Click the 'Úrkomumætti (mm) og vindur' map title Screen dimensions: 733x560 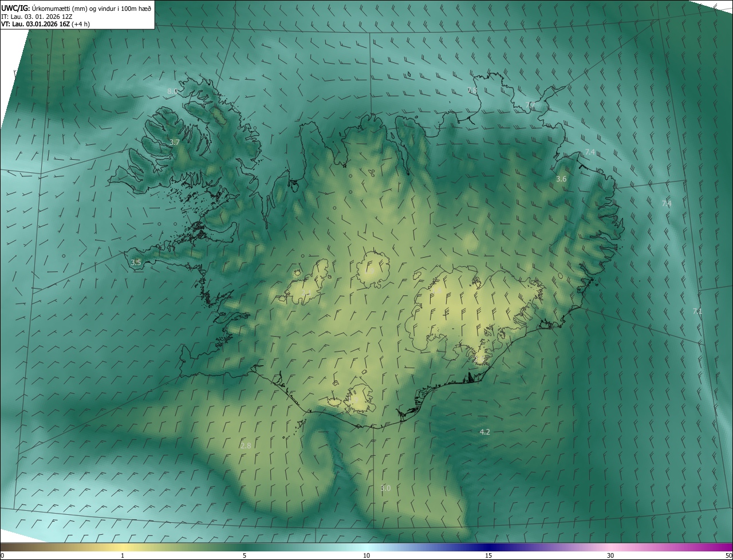(x=92, y=8)
